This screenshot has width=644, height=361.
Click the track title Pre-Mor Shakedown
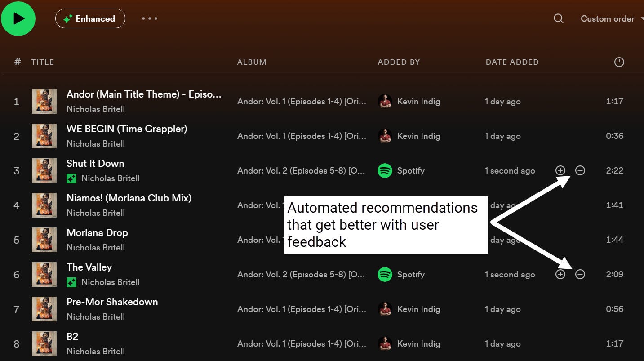coord(112,302)
